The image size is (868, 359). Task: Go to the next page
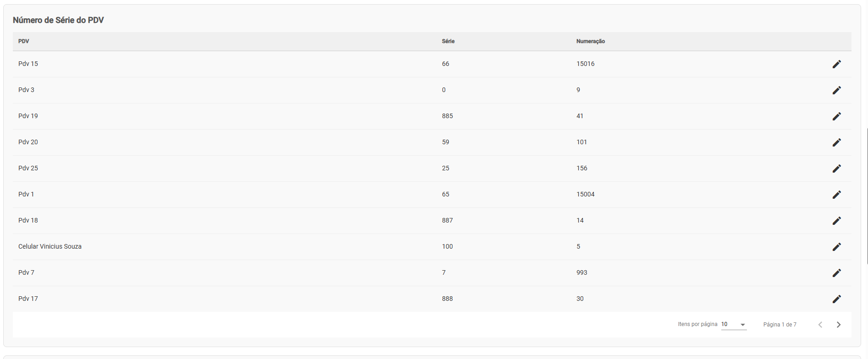[x=839, y=325]
